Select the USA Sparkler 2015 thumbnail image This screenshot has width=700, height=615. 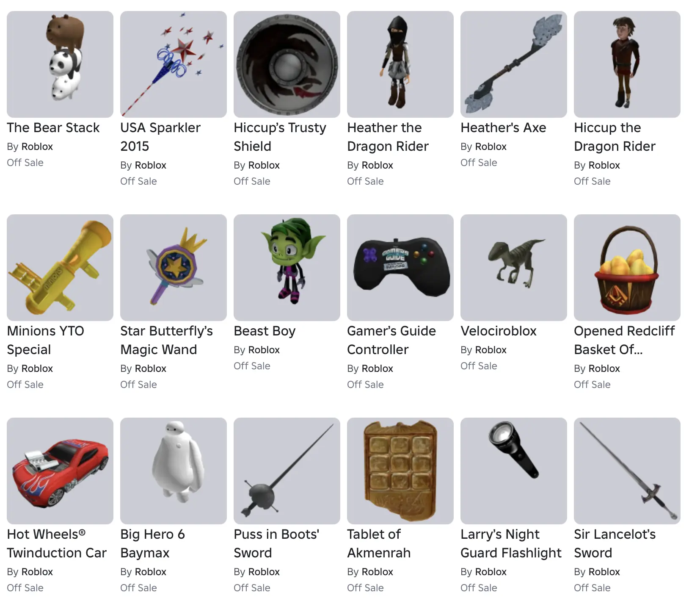click(x=174, y=64)
